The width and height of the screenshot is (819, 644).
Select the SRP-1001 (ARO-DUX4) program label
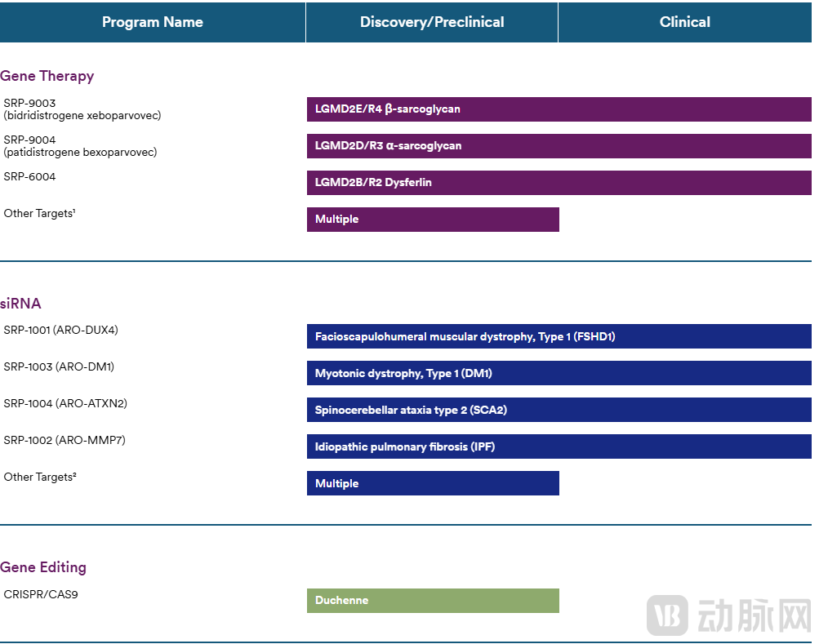tap(60, 330)
